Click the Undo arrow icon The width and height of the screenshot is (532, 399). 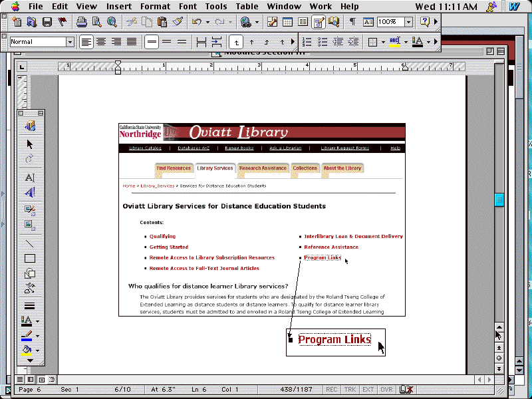(x=197, y=22)
